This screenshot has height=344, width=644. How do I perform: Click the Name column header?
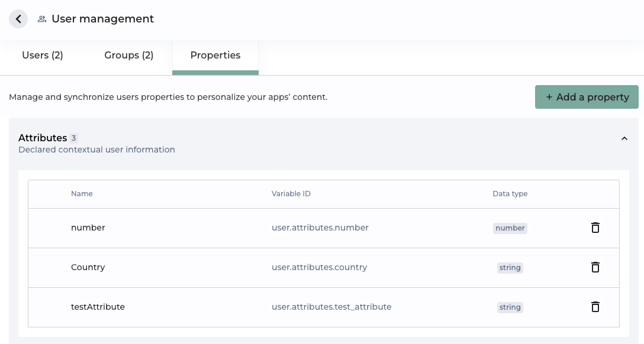[82, 194]
